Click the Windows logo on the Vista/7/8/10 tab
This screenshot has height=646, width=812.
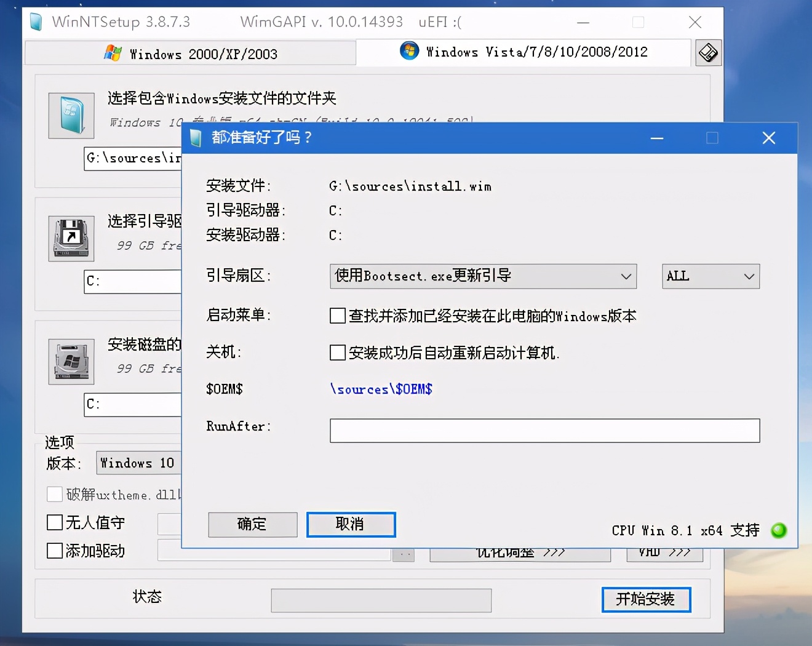click(x=409, y=50)
